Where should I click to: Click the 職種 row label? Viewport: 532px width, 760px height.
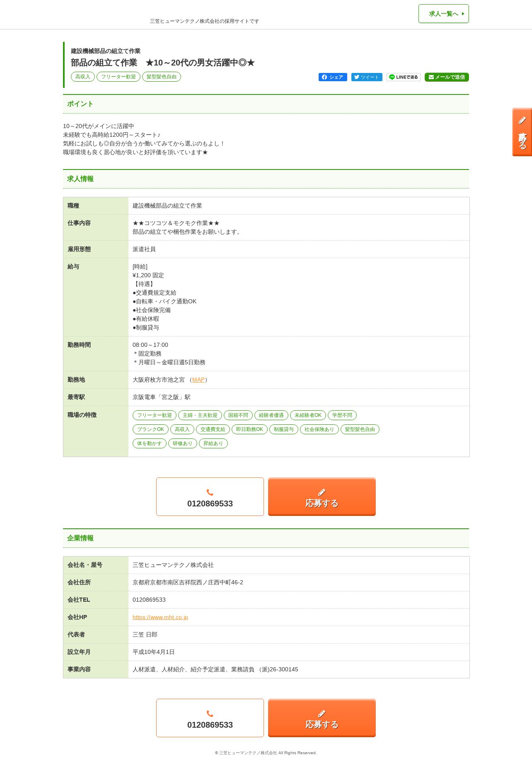click(x=73, y=206)
